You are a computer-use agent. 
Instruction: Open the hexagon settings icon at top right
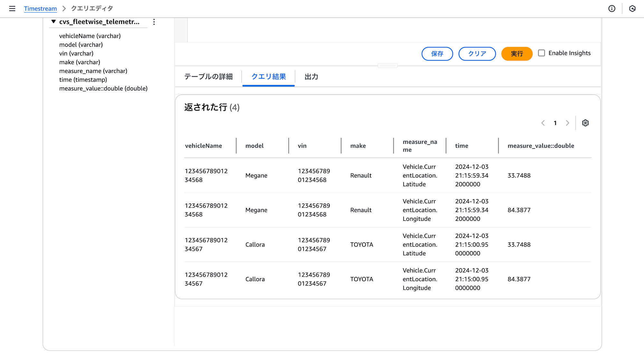[632, 9]
